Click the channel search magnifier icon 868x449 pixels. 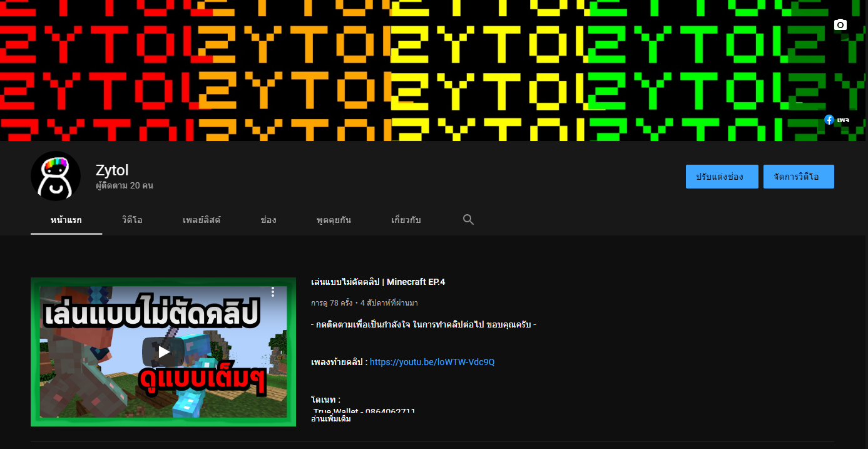point(468,219)
